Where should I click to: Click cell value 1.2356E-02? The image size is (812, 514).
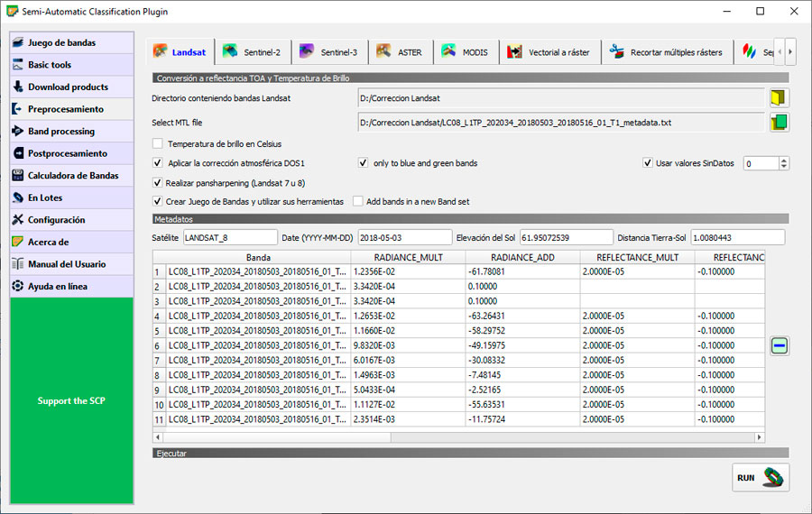pos(408,271)
